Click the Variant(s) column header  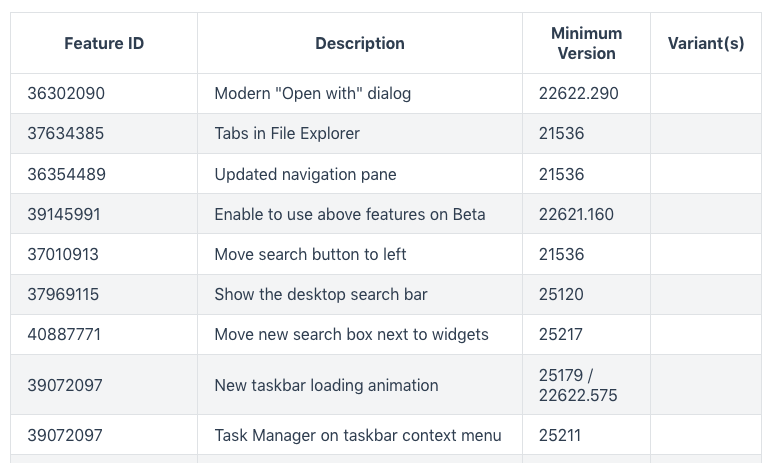(706, 43)
